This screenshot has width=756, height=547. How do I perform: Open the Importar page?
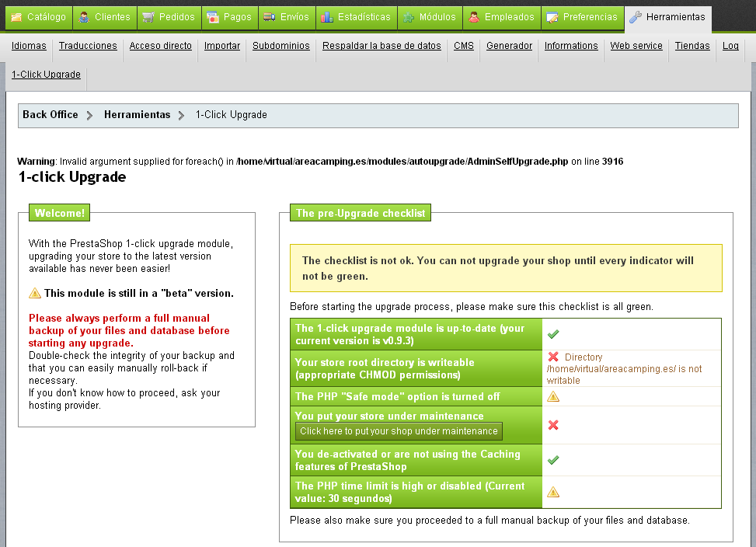pos(221,46)
